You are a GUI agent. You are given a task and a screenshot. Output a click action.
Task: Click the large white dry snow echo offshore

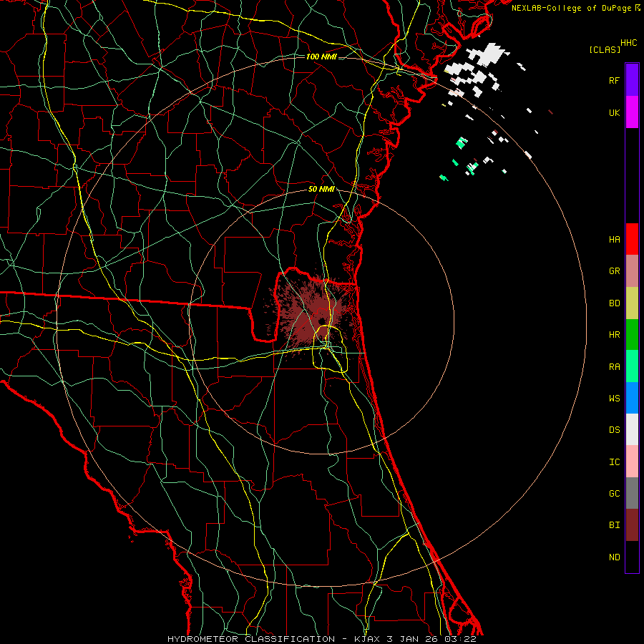pos(489,54)
